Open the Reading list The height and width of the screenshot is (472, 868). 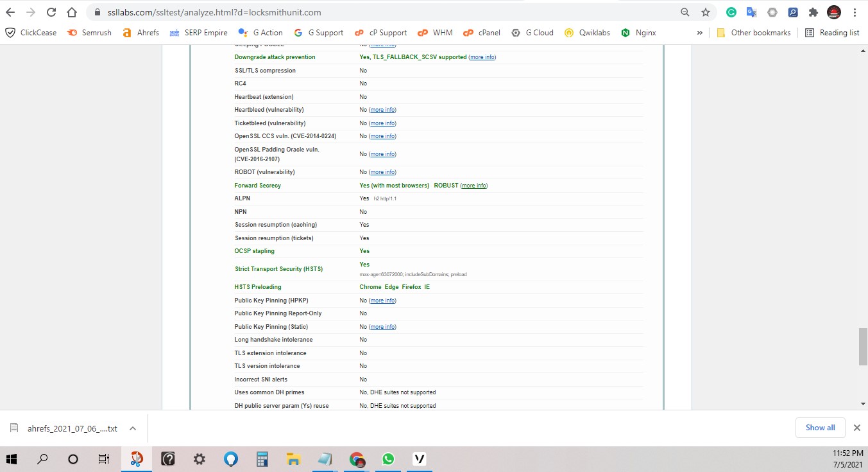click(832, 32)
